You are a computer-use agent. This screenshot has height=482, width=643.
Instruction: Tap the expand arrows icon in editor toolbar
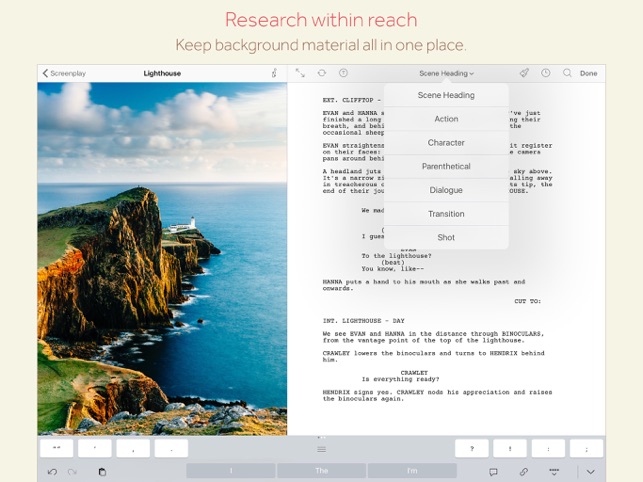300,73
